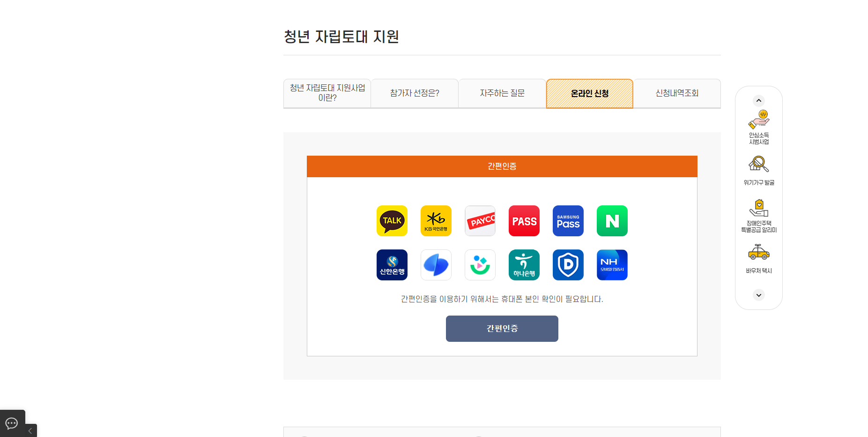Open the 신청내역조회 tab
This screenshot has width=868, height=437.
coord(676,93)
